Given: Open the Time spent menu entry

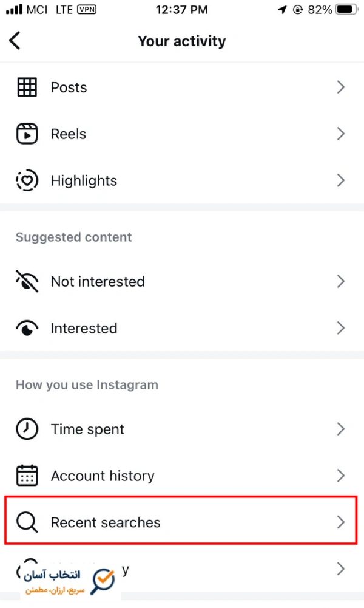Looking at the screenshot, I should coord(182,429).
